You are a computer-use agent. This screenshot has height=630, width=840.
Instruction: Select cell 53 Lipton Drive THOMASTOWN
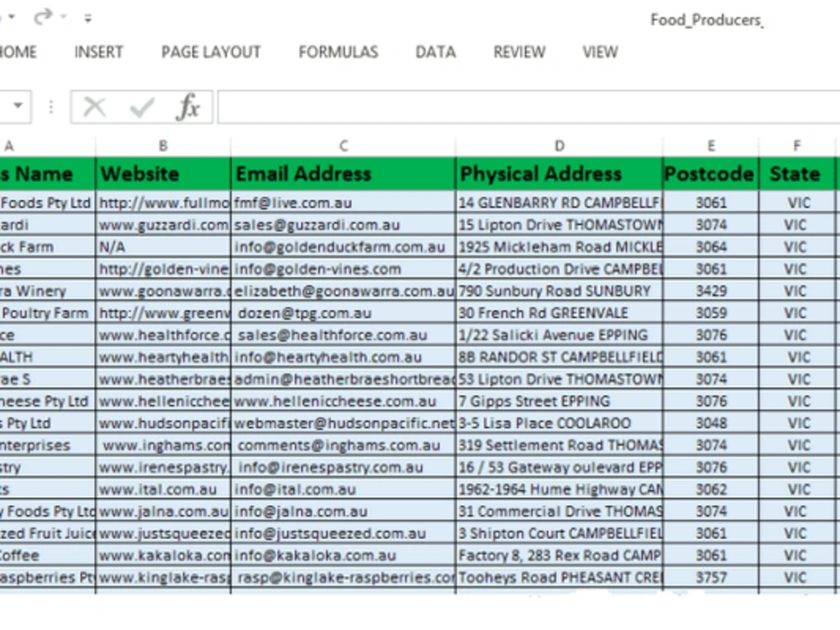(x=559, y=380)
